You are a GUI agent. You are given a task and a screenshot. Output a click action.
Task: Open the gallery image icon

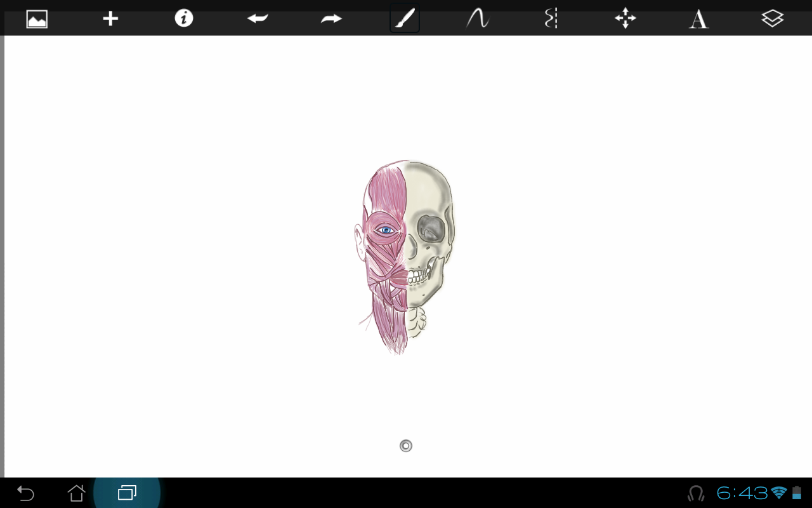pos(37,19)
